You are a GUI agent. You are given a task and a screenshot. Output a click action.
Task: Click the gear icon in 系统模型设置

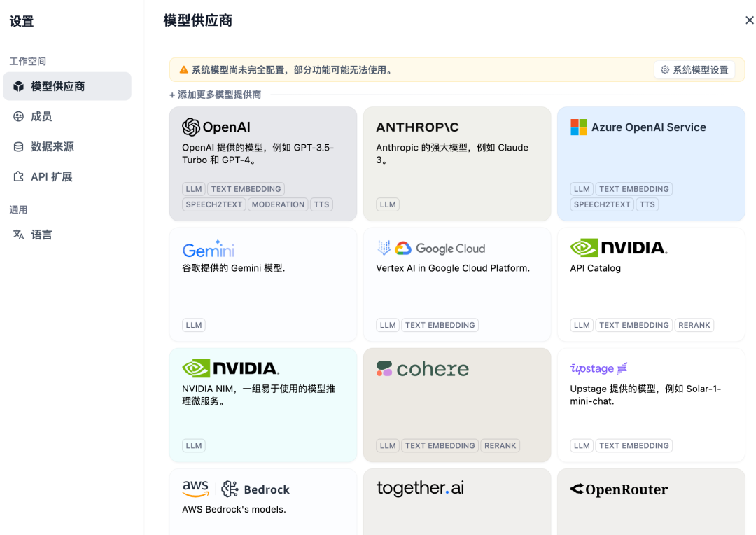click(665, 70)
